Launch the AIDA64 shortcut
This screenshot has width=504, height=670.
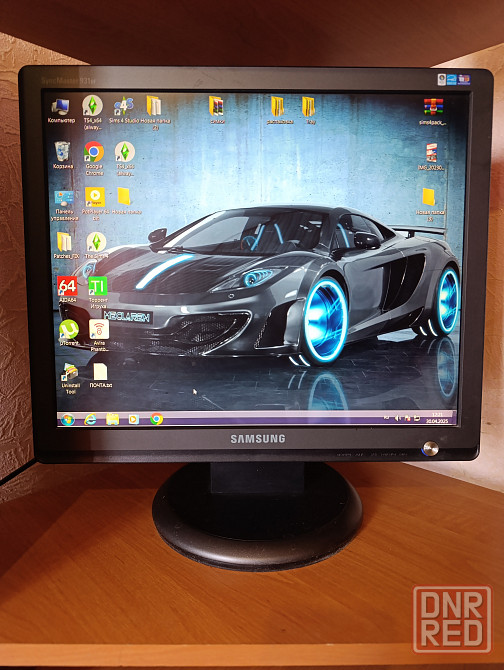tap(67, 290)
